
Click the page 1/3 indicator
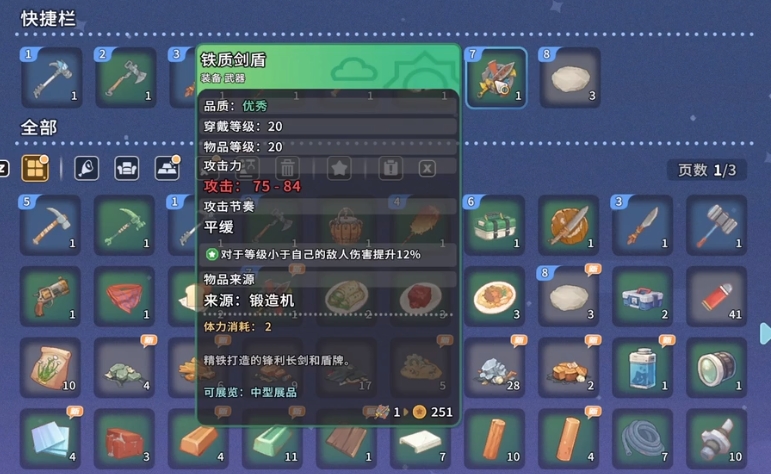[707, 170]
